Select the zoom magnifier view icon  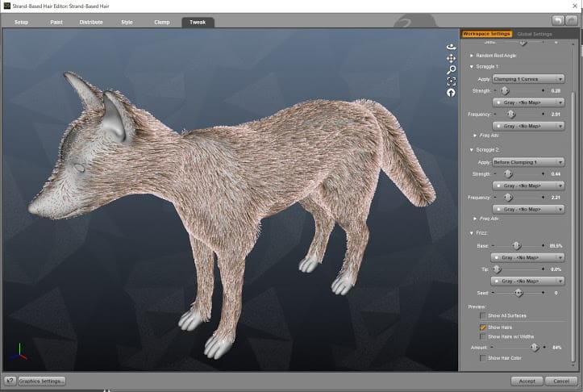click(452, 70)
